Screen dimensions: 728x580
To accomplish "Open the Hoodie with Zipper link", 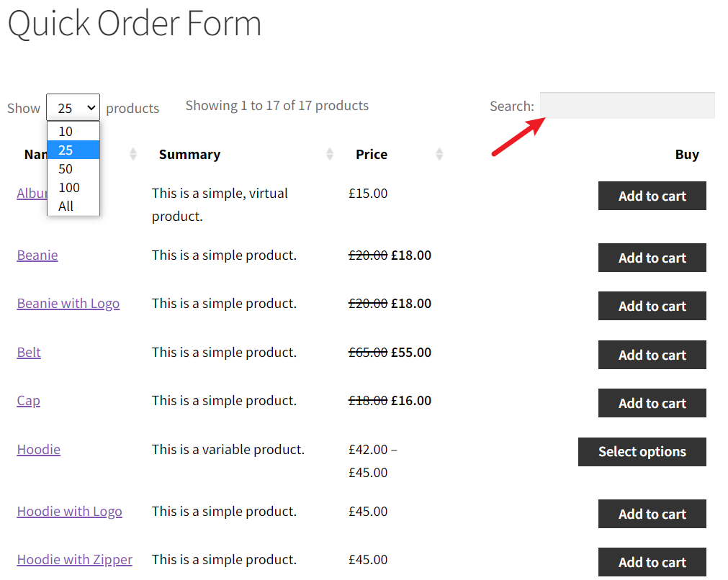I will click(75, 560).
